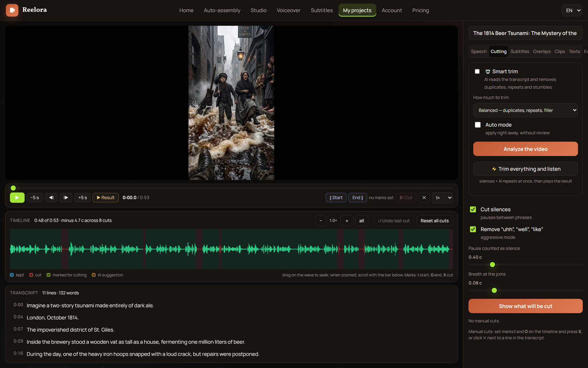Viewport: 588px width, 368px height.
Task: Click the "kept" legend swatch
Action: (x=12, y=275)
